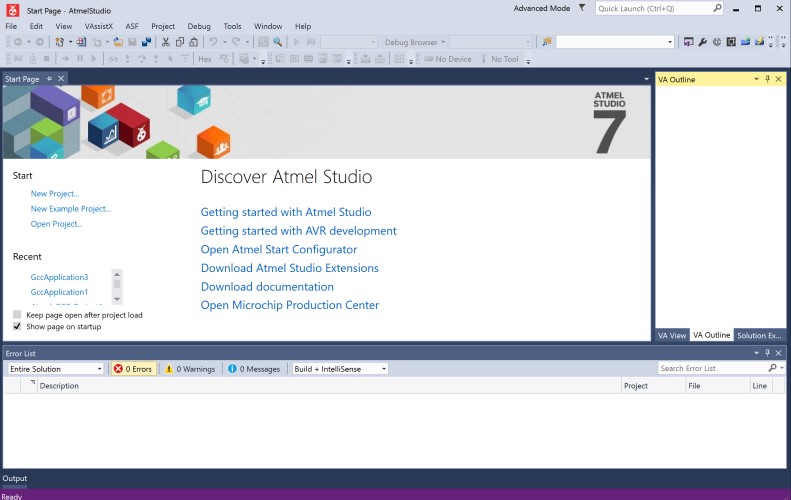Click the Copy icon in toolbar
The height and width of the screenshot is (500, 791).
[180, 42]
